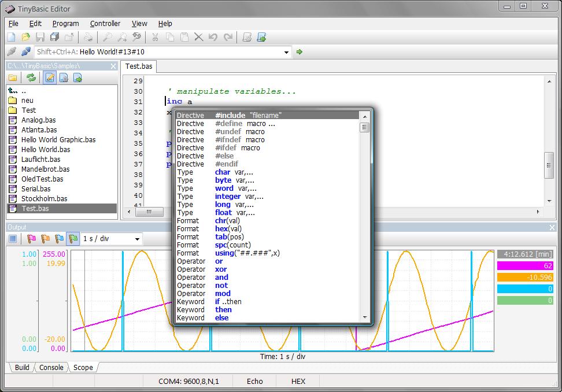
Task: Open the 1 s / div time dropdown
Action: tap(137, 239)
